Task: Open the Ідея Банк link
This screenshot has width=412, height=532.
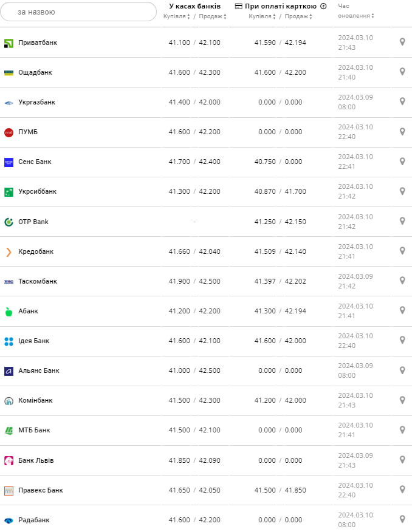Action: click(x=34, y=341)
